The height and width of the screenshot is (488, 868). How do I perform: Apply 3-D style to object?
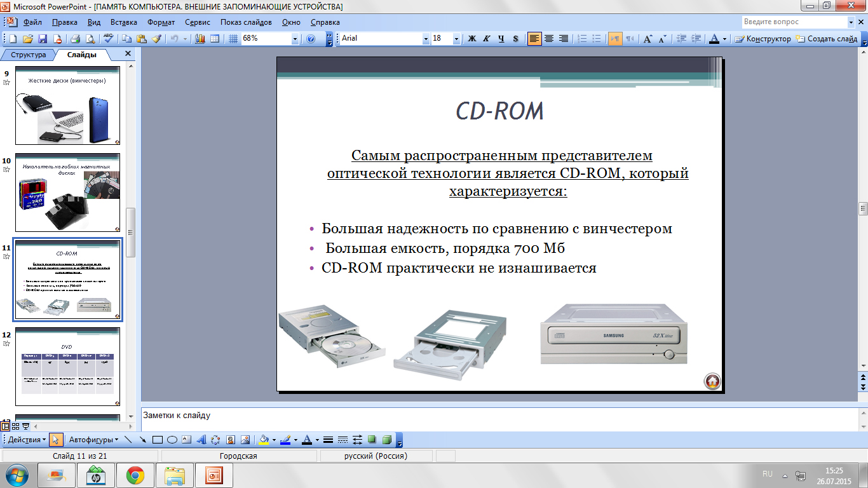(x=386, y=440)
